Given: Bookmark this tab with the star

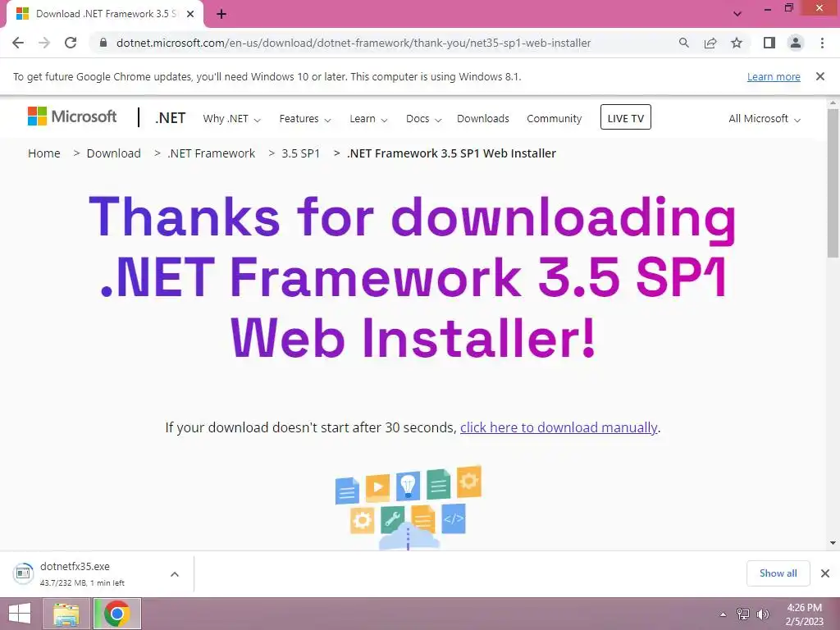Looking at the screenshot, I should pos(737,43).
